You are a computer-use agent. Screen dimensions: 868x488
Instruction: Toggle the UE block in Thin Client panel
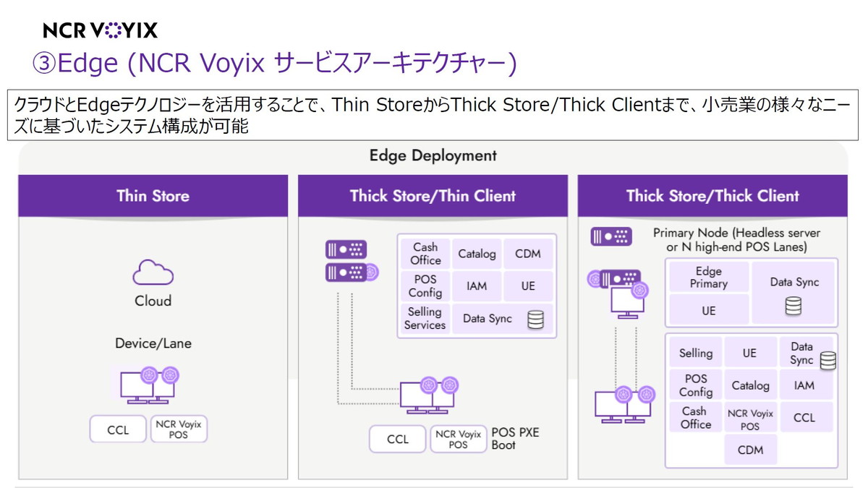(x=528, y=286)
